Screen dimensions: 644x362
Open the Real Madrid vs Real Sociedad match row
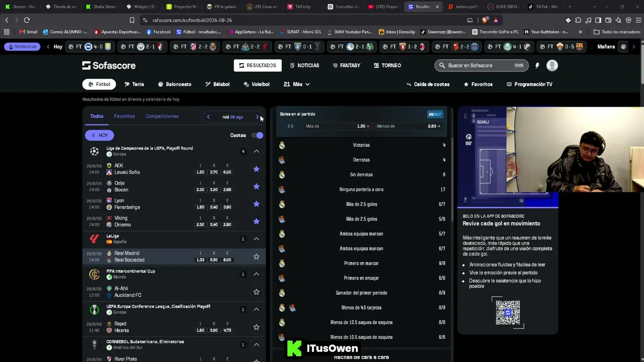point(174,256)
